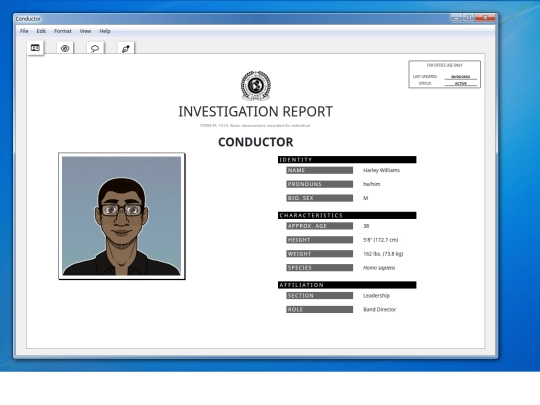
Task: Click the agency seal emblem
Action: coord(256,86)
